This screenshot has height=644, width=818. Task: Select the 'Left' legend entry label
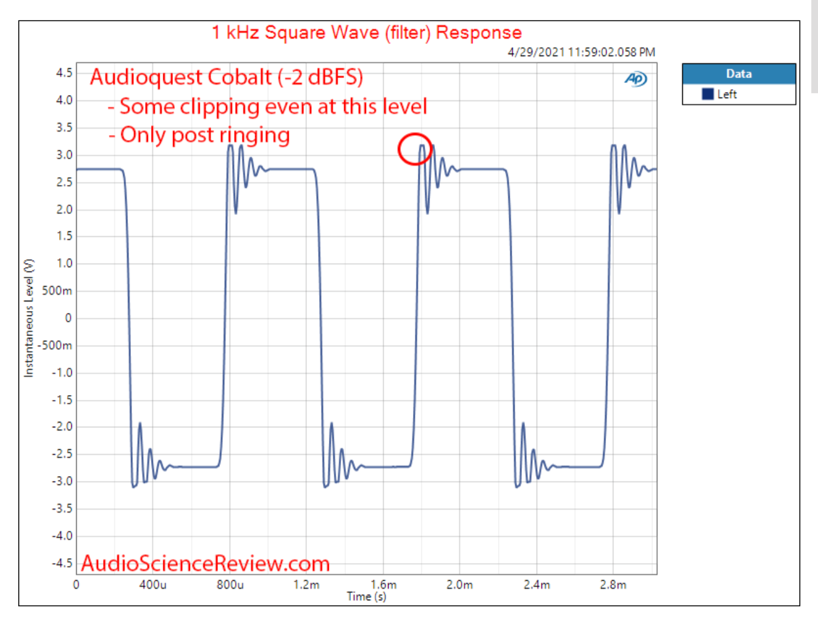point(727,94)
